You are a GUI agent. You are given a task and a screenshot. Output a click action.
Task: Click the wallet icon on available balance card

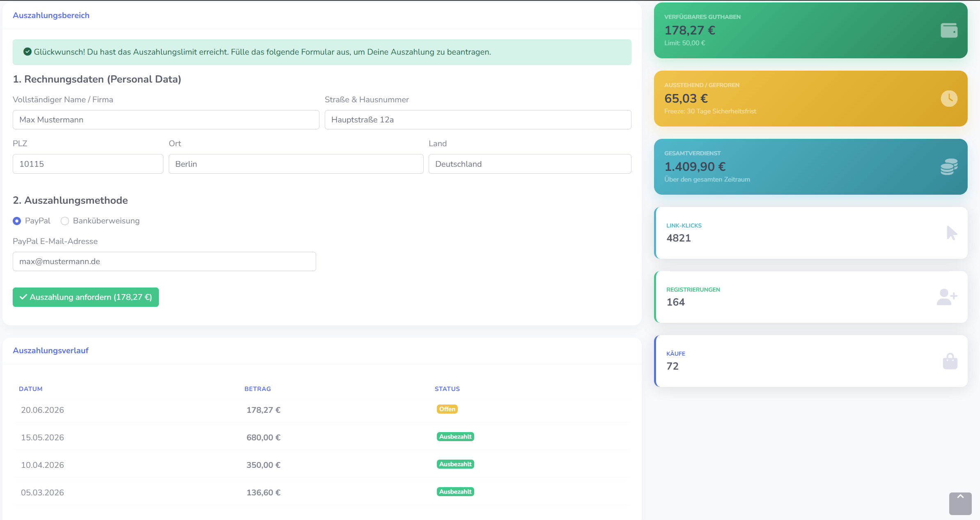click(x=949, y=30)
